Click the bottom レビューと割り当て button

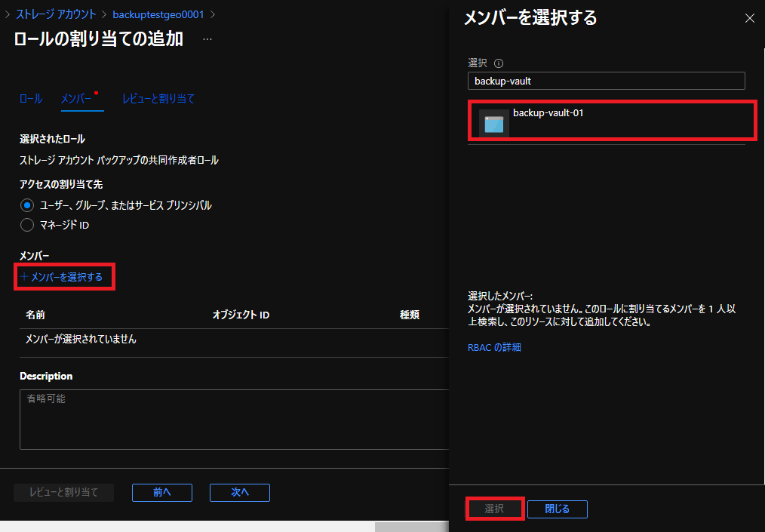click(64, 493)
